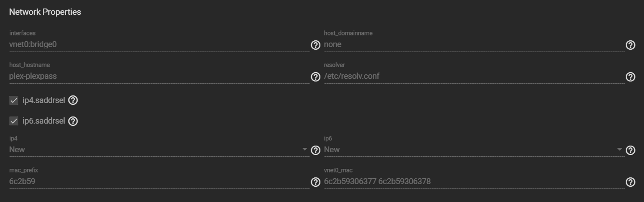Click the vnet0_mac help icon
This screenshot has width=644, height=202.
coord(630,182)
